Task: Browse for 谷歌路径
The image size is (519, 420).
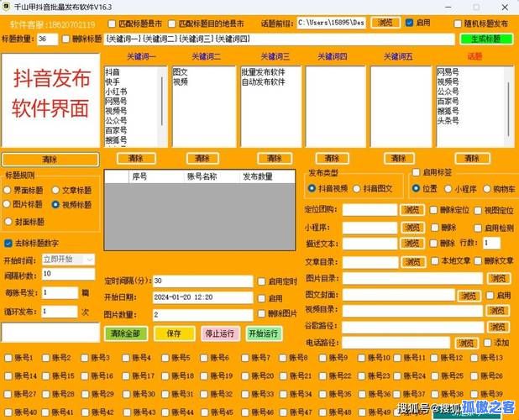Action: click(x=497, y=327)
